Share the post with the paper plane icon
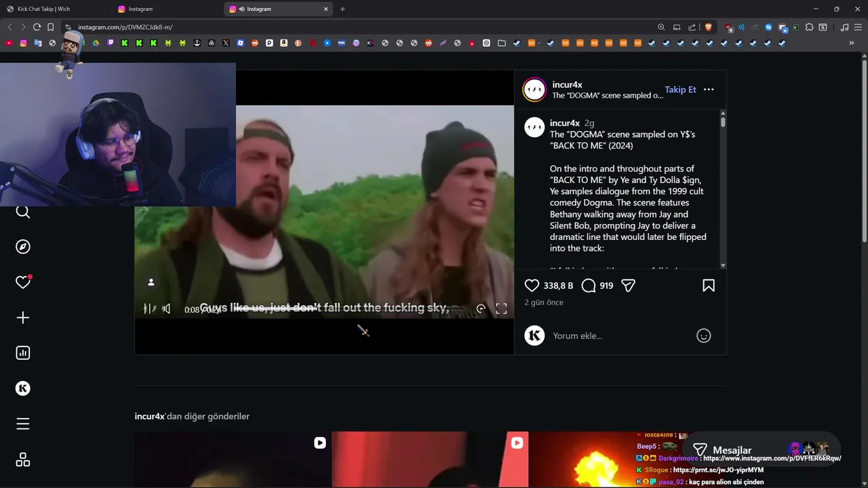Image resolution: width=868 pixels, height=488 pixels. click(x=629, y=286)
